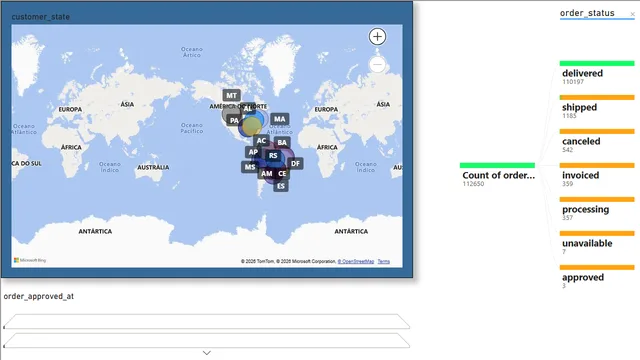Expand the order_approved_at slicer chevron
Image resolution: width=640 pixels, height=360 pixels.
coord(207,353)
